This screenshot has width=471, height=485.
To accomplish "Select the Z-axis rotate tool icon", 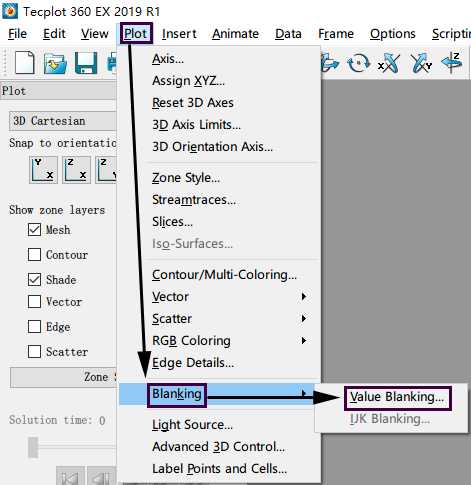I will [452, 62].
